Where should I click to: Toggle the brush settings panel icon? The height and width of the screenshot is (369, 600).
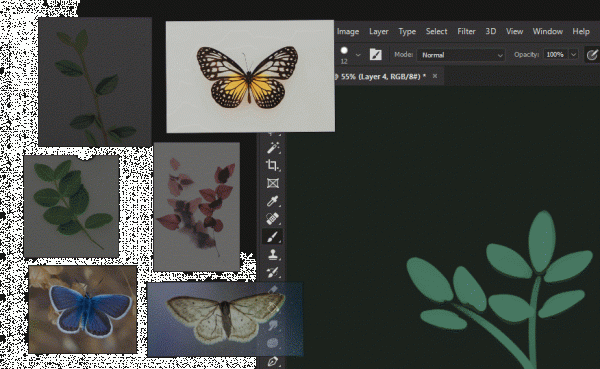376,55
